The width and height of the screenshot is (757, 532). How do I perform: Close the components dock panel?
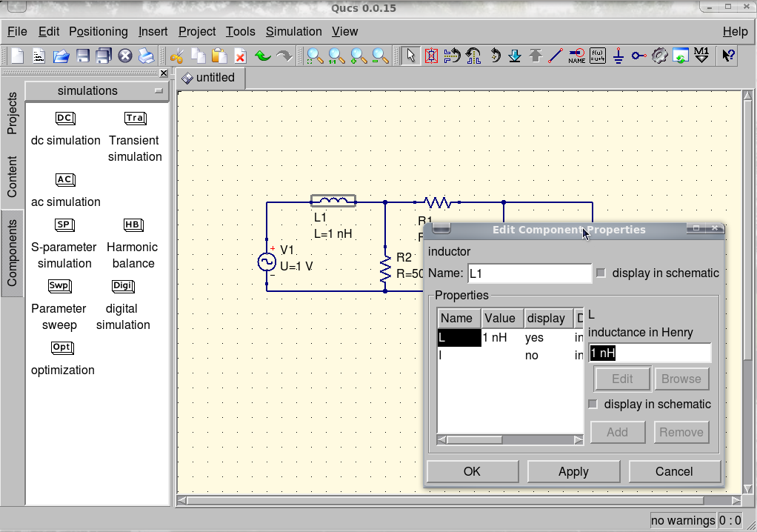tap(164, 73)
